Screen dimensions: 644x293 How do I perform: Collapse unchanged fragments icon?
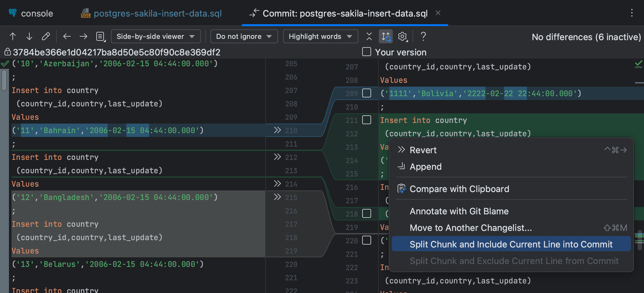(369, 37)
